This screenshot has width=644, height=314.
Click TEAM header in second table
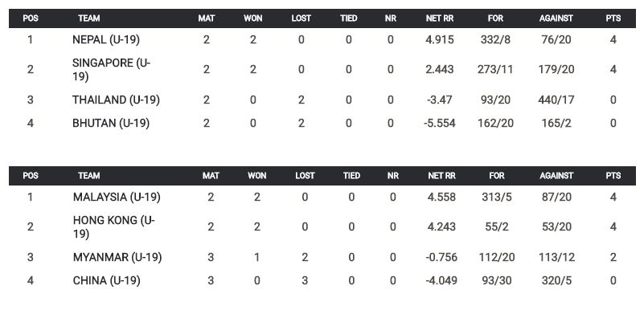tap(89, 176)
